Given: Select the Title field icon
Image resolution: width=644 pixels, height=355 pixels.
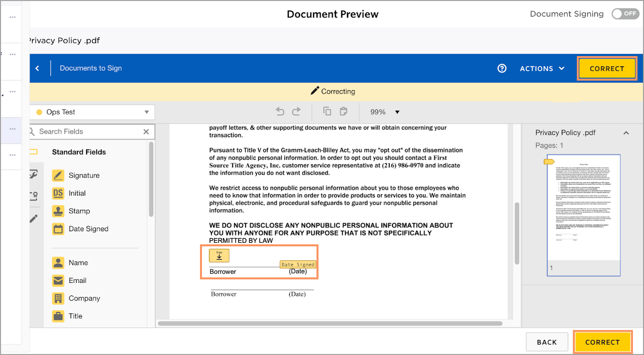Looking at the screenshot, I should [58, 316].
